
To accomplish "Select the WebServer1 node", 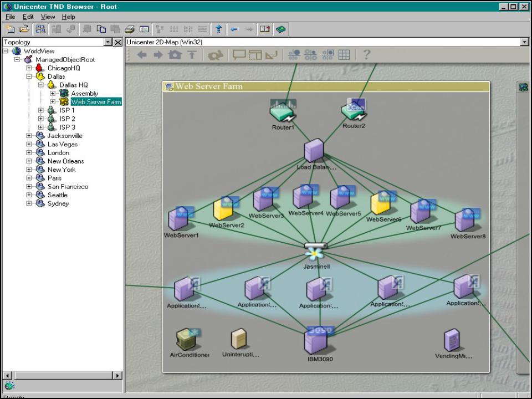I will click(179, 219).
